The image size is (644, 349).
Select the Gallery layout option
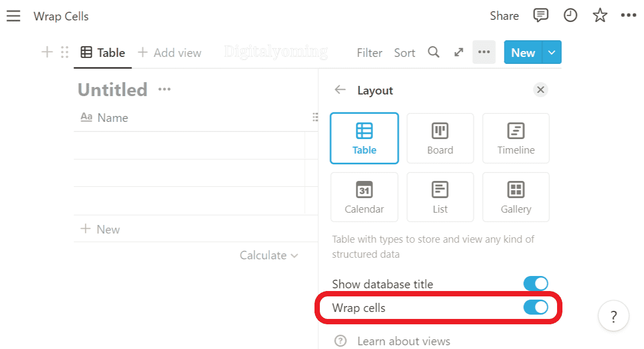click(516, 197)
